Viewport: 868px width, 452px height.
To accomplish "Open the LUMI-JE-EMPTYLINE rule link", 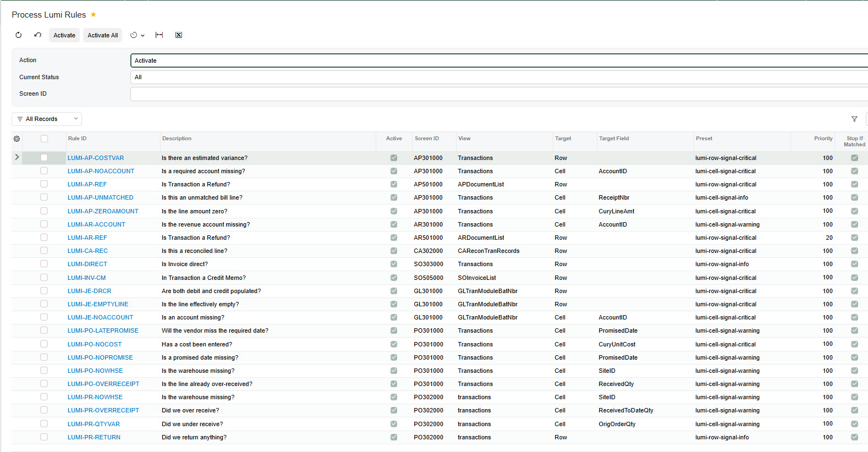I will [x=98, y=304].
